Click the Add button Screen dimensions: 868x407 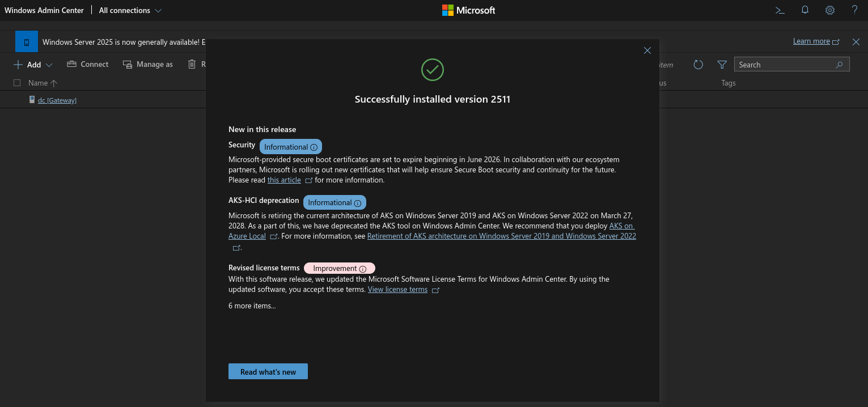tap(27, 65)
